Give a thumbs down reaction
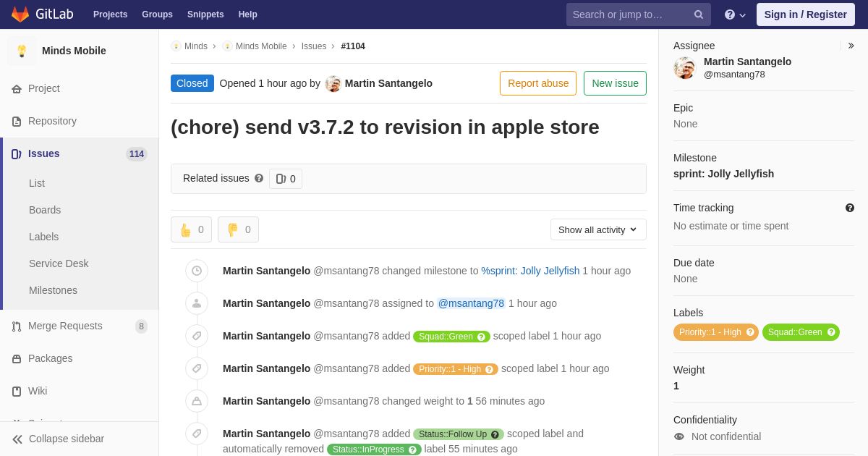Viewport: 868px width, 456px height. pos(238,229)
